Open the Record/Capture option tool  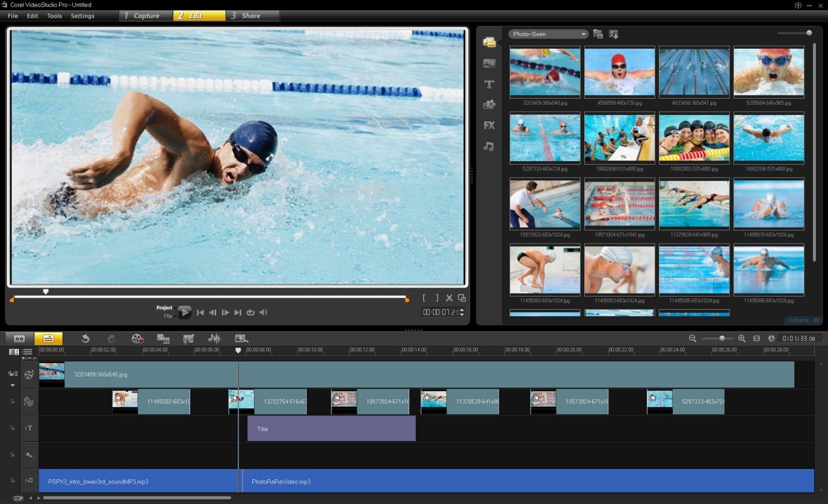tap(138, 339)
